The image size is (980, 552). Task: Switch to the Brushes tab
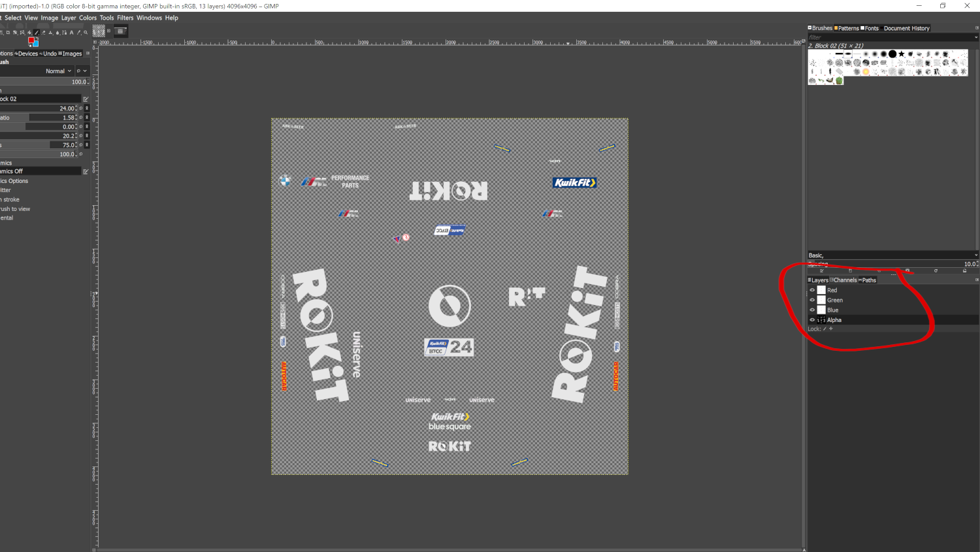tap(820, 28)
